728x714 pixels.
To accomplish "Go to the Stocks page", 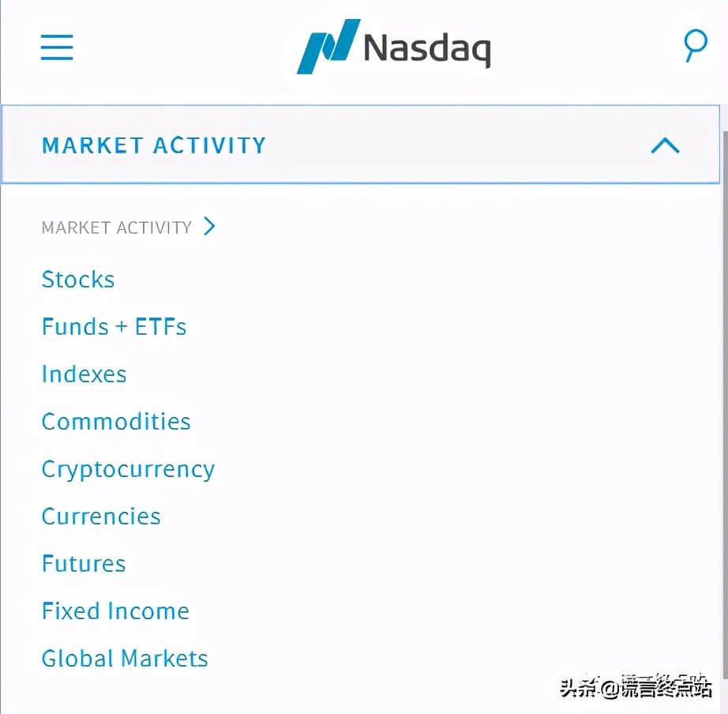I will coord(78,280).
